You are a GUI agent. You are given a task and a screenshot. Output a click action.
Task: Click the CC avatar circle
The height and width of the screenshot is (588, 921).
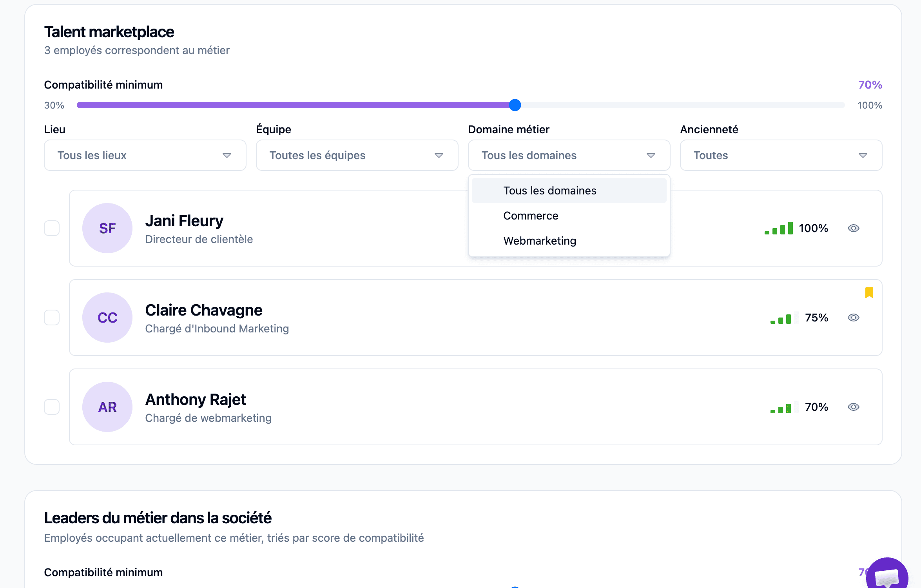click(107, 318)
